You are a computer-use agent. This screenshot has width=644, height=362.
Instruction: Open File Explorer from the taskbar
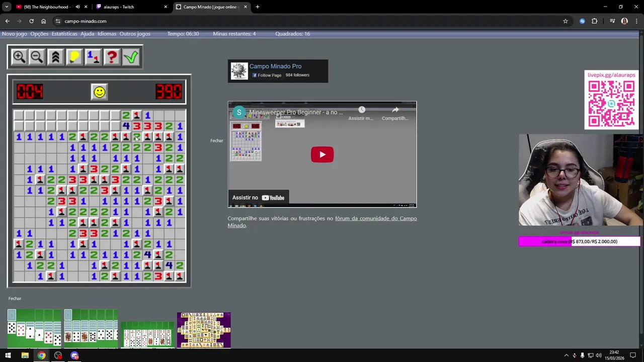tap(25, 355)
